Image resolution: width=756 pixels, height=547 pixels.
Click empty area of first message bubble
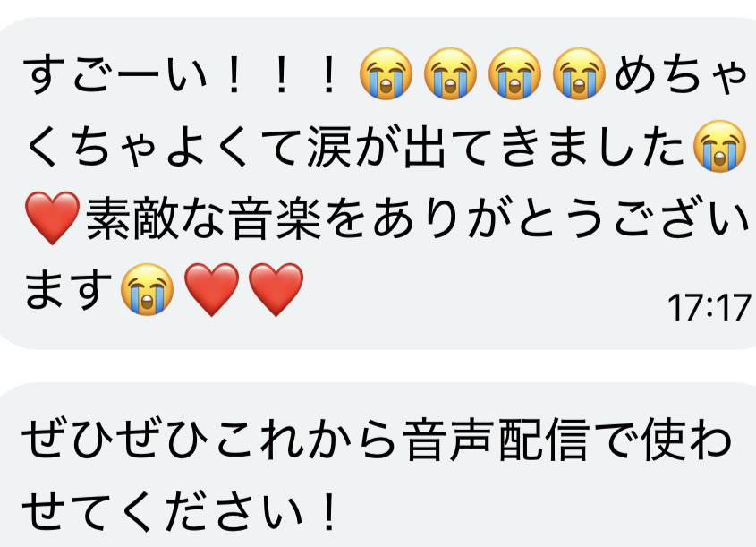point(482,299)
